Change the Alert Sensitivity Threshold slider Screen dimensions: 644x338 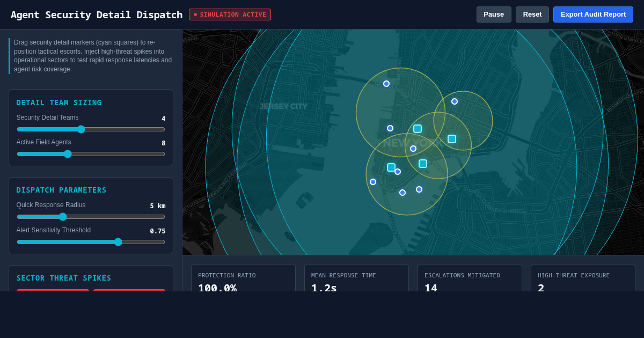pos(91,242)
